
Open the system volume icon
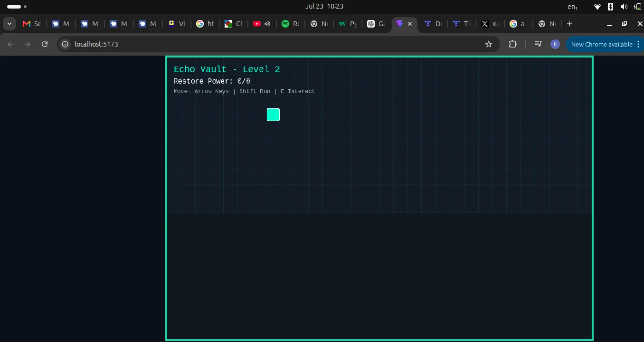[624, 7]
